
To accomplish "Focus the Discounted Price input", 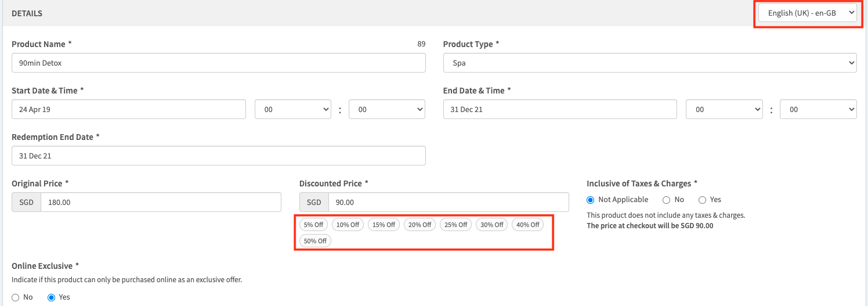I will tap(448, 202).
